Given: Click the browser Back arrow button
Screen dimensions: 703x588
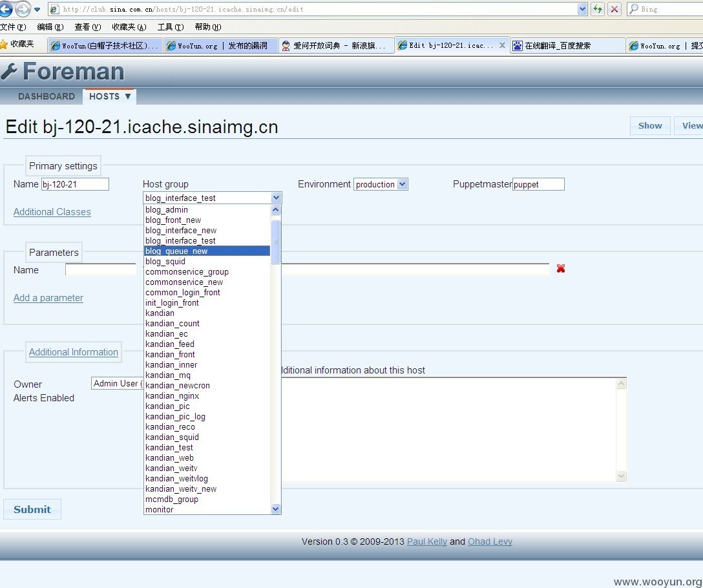Looking at the screenshot, I should (5, 8).
